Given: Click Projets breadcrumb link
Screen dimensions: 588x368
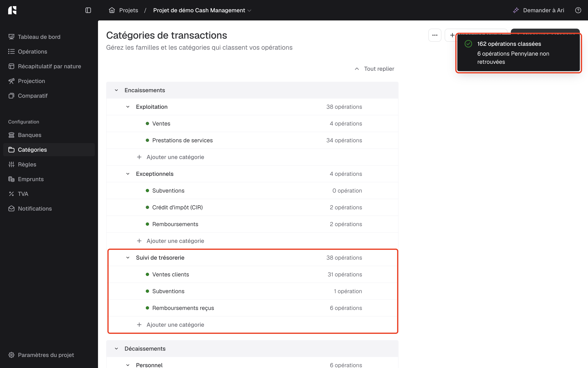Looking at the screenshot, I should click(129, 10).
